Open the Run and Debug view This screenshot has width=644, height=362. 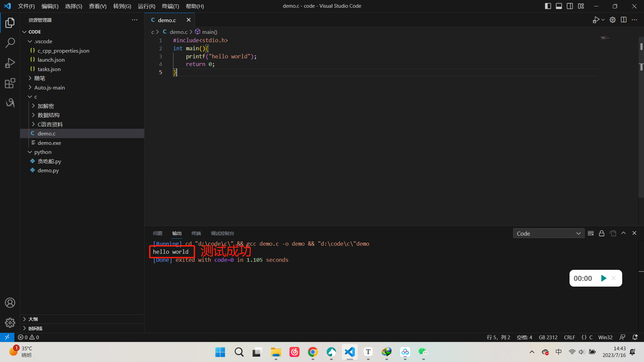[x=10, y=63]
